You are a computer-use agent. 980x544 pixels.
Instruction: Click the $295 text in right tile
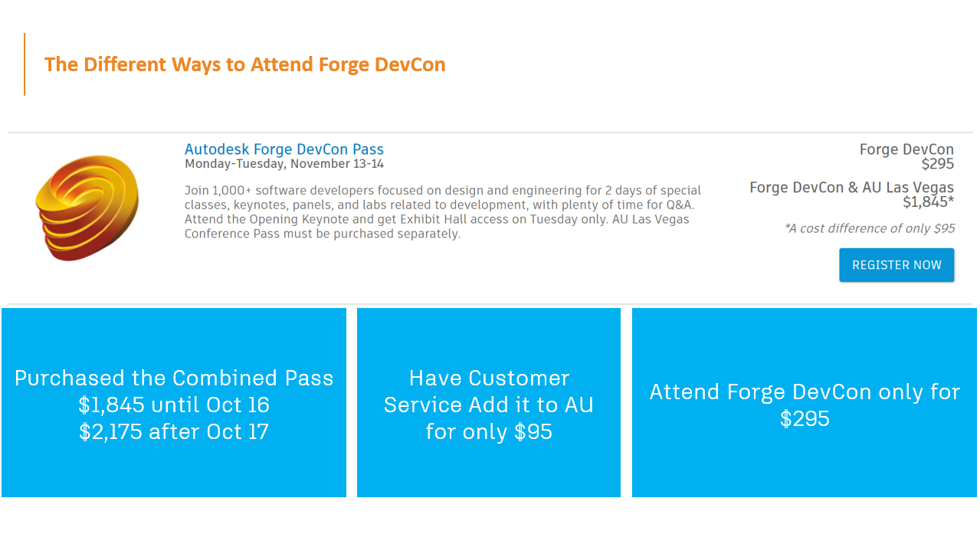805,418
